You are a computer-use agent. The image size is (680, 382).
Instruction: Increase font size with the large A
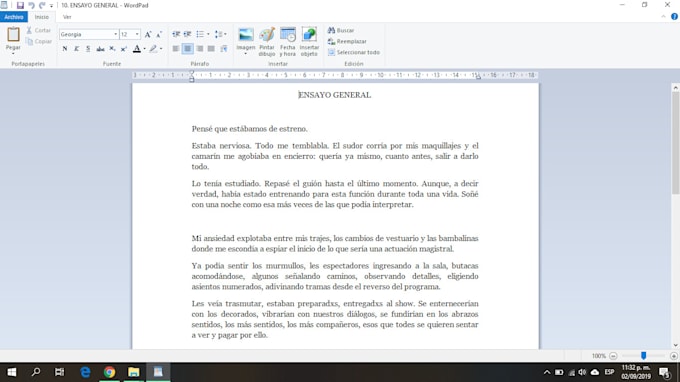[x=148, y=34]
